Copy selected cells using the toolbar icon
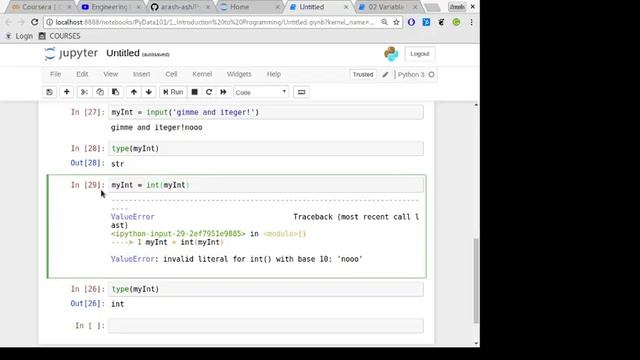Screen dimensions: 640x360 pos(100,92)
